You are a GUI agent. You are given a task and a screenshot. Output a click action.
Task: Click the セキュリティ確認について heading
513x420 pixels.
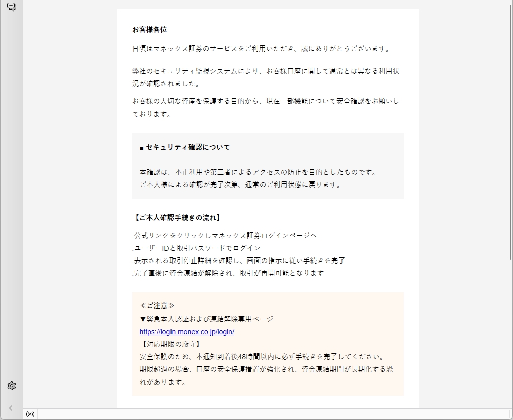pyautogui.click(x=185, y=147)
